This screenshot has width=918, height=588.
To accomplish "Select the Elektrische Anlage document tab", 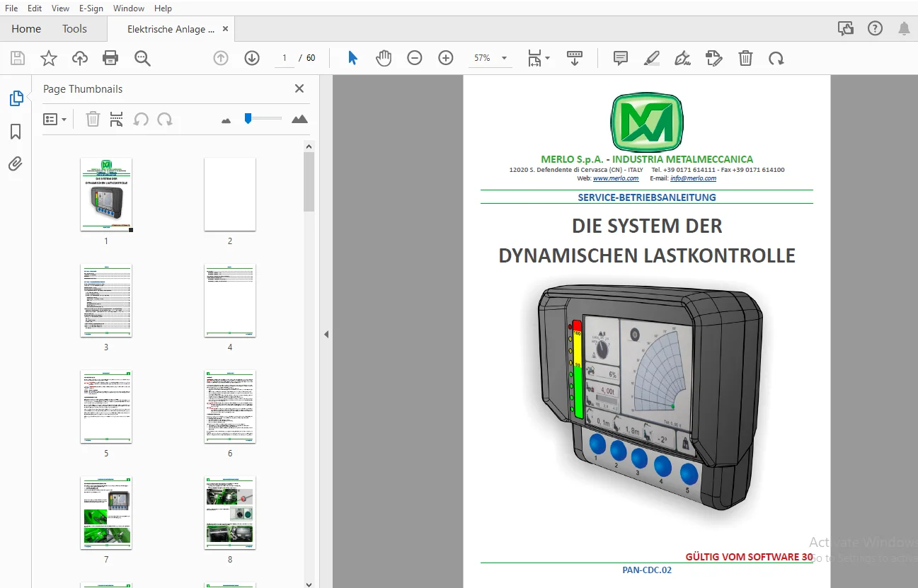I will 171,29.
